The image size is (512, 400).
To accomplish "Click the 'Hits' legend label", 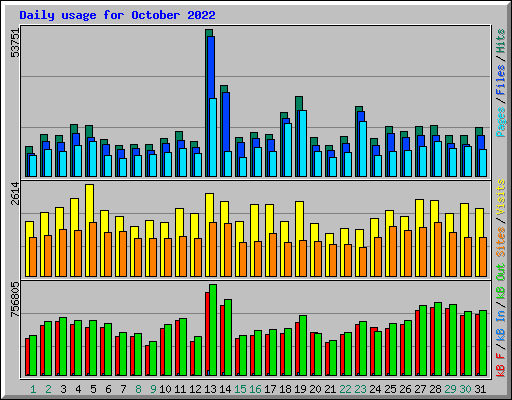I will point(501,41).
